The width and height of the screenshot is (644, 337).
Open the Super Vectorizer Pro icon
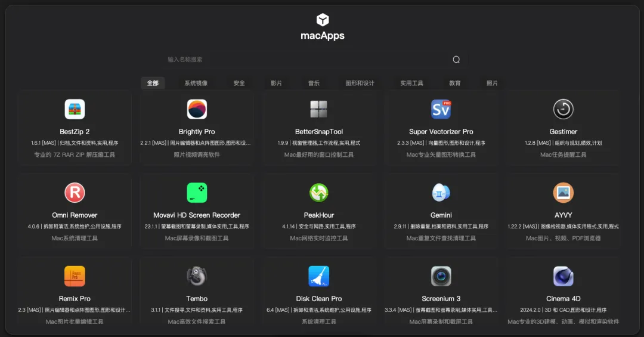click(441, 109)
